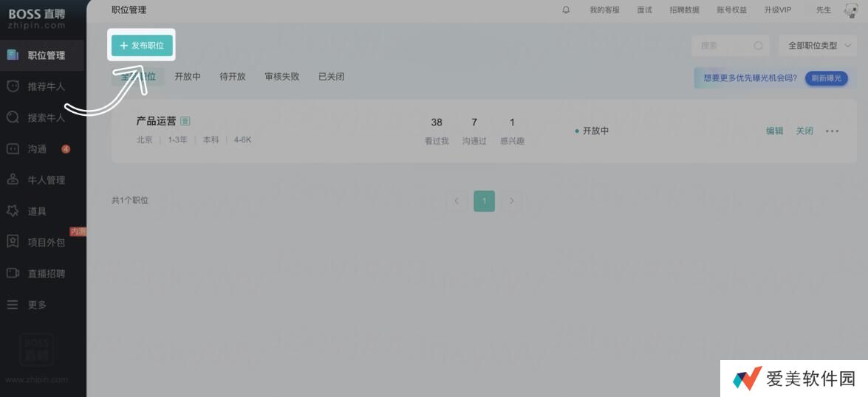This screenshot has width=868, height=397.
Task: Click the notification bell icon
Action: pos(566,10)
